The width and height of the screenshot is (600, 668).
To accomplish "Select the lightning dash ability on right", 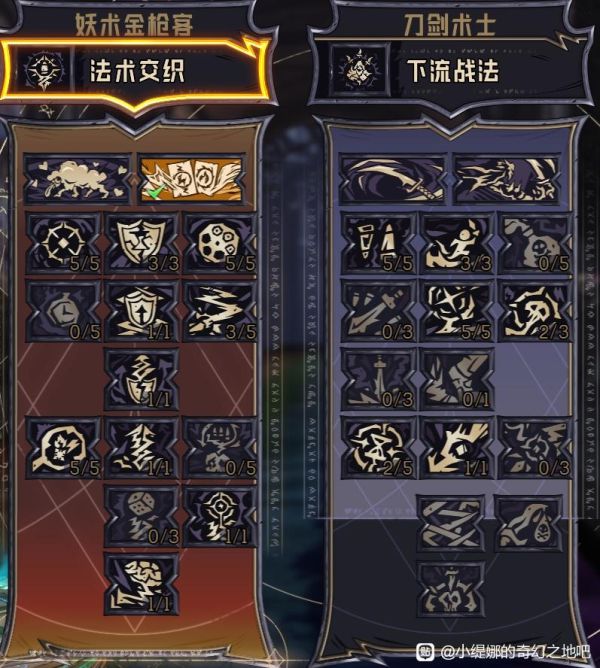I will click(507, 179).
